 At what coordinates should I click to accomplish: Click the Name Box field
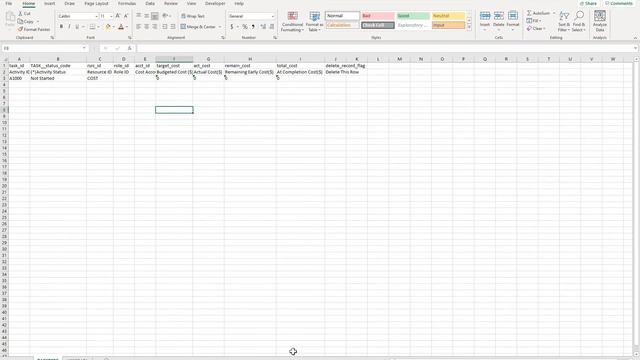[44, 48]
